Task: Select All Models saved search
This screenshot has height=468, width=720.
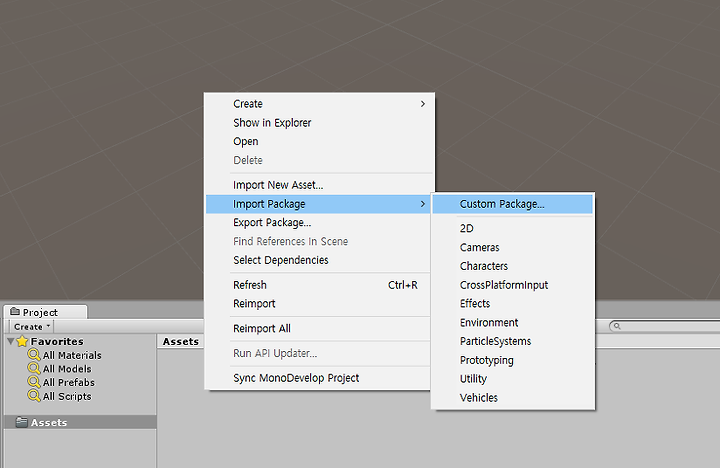Action: pyautogui.click(x=67, y=369)
